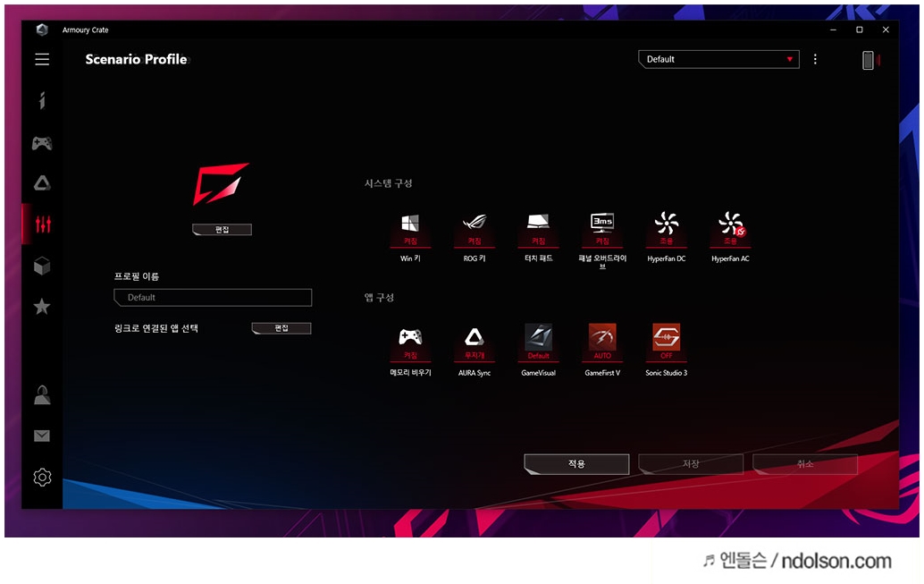Viewport: 924px width, 584px height.
Task: Change the GameFirst V AUTO setting
Action: pos(602,342)
